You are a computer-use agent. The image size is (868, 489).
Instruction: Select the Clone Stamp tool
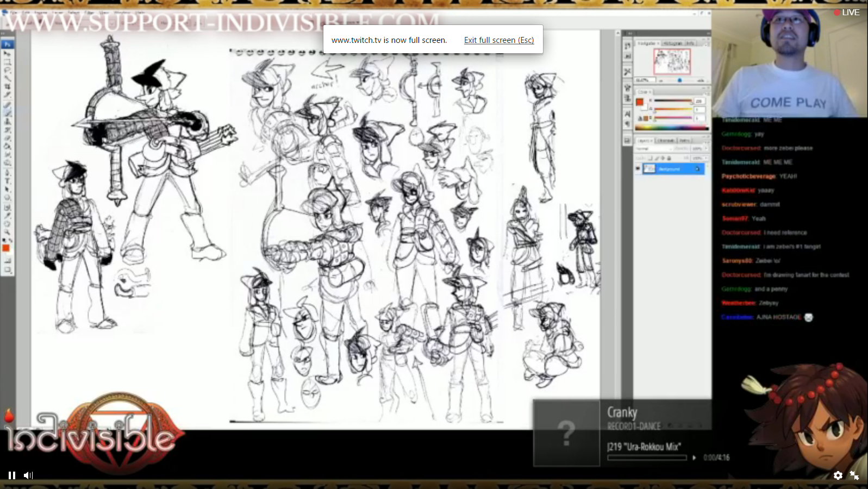[7, 121]
